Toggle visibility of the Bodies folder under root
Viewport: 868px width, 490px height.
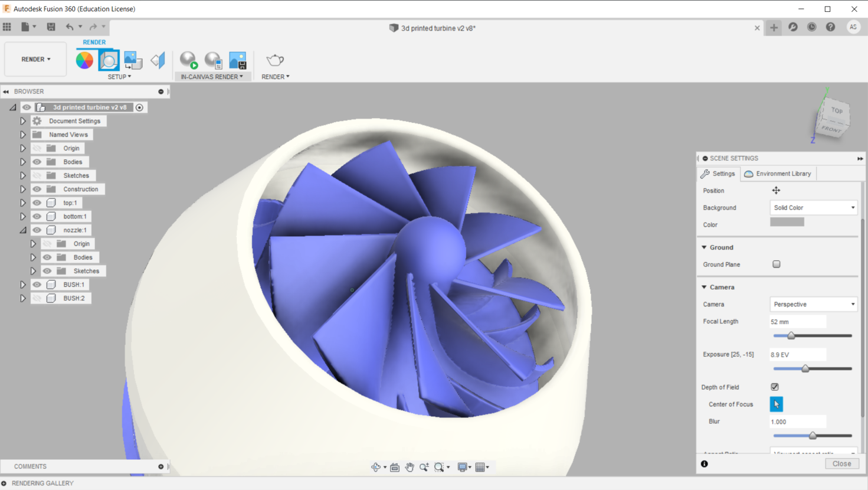(37, 162)
